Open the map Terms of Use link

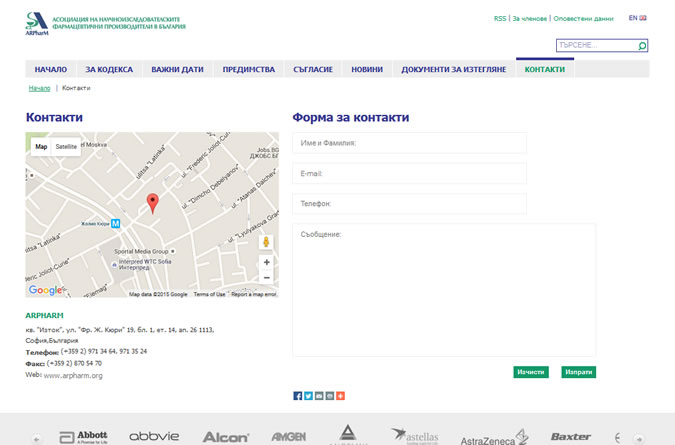click(210, 294)
